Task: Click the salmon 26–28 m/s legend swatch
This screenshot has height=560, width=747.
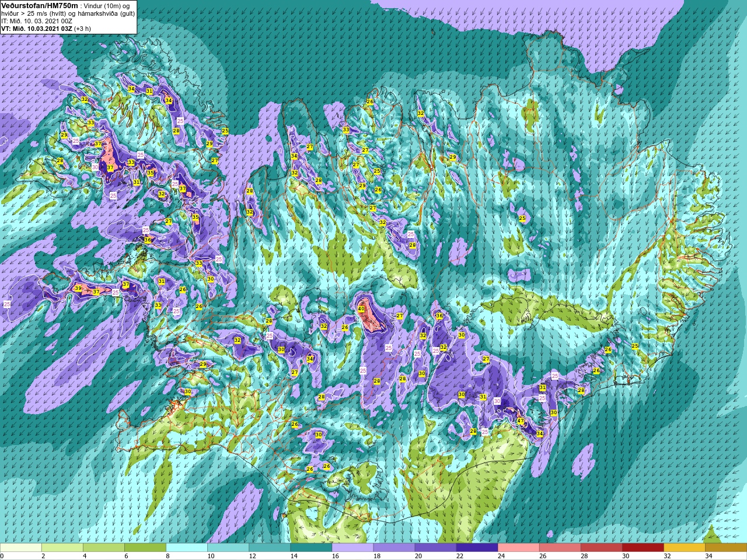Action: pyautogui.click(x=560, y=548)
